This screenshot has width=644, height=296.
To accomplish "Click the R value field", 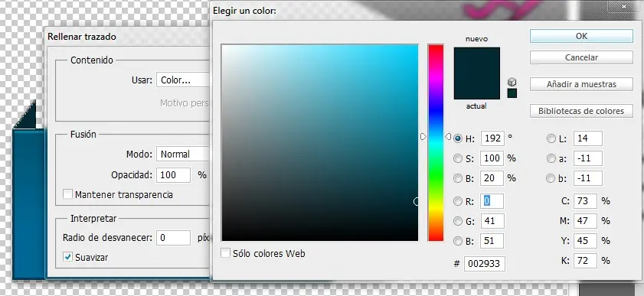I will pyautogui.click(x=492, y=201).
